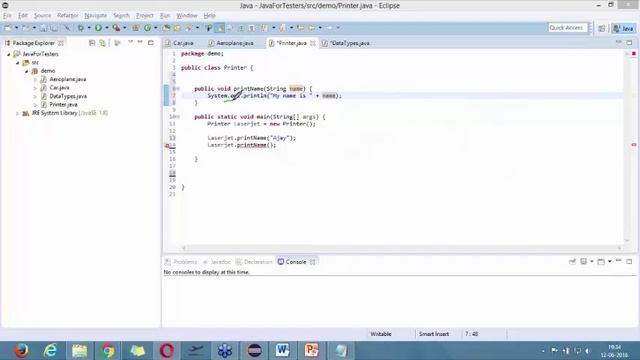Screen dimensions: 640x360
Task: Minimize the Package Explorer view
Action: click(140, 42)
